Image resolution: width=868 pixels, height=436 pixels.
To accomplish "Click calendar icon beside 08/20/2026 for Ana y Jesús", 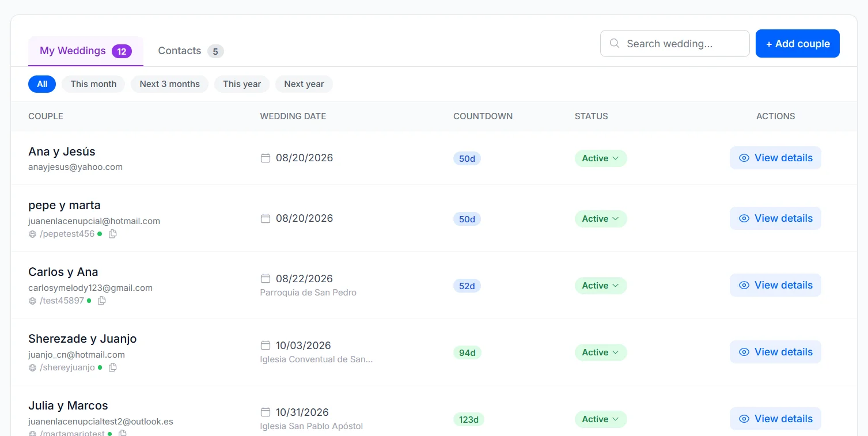I will point(266,158).
